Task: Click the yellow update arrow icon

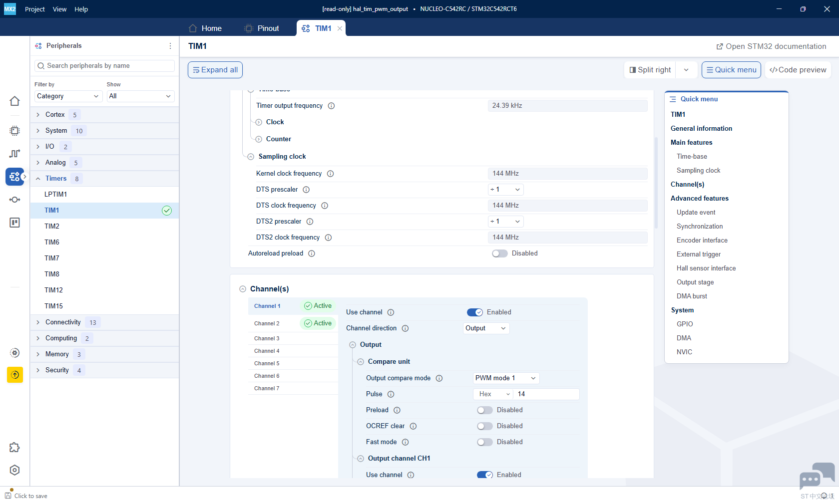Action: click(x=15, y=375)
